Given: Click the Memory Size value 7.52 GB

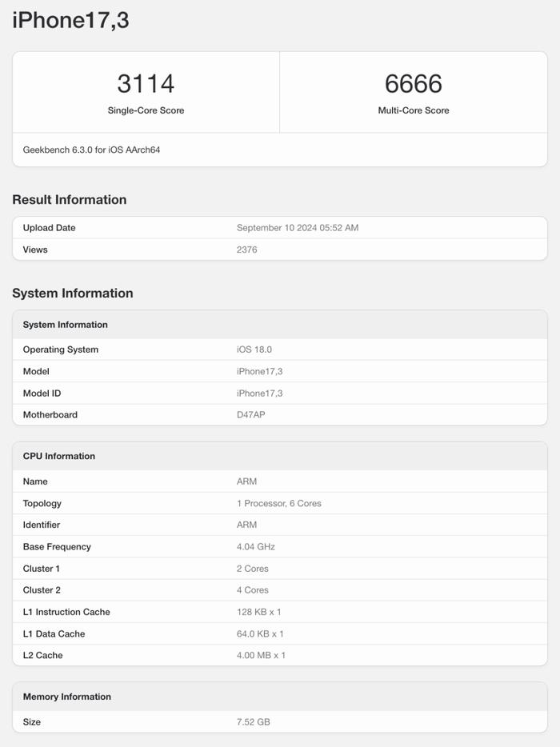Looking at the screenshot, I should coord(254,721).
